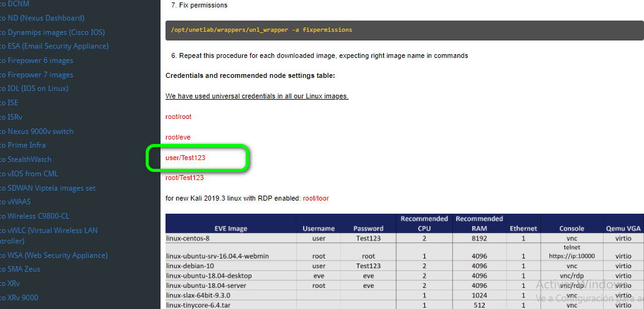Click ESA (Email Security Appliance) link
The width and height of the screenshot is (644, 309).
click(x=57, y=46)
